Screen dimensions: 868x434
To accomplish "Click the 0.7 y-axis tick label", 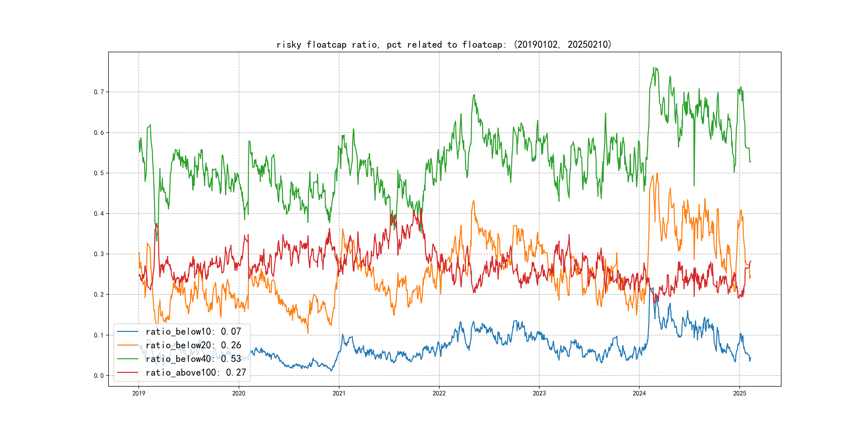I will click(99, 92).
